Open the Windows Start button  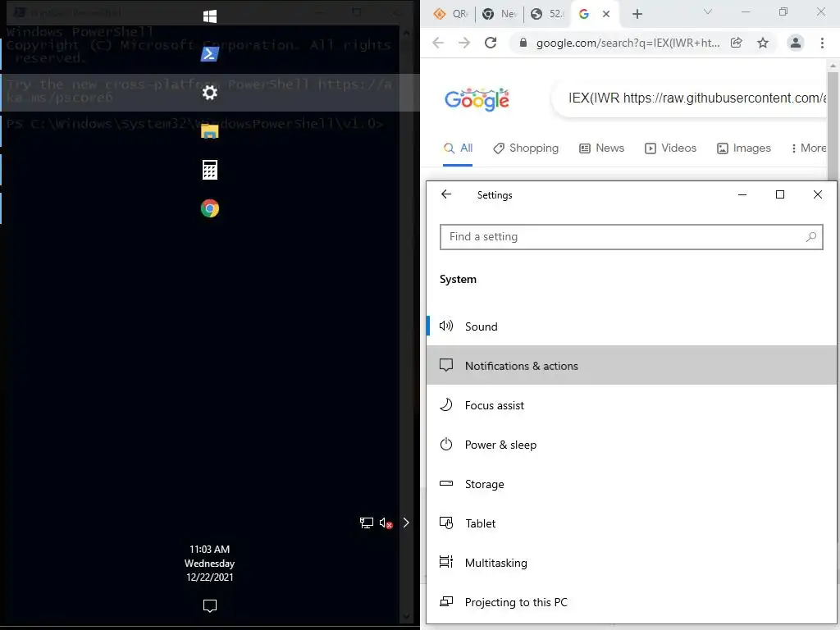pos(210,16)
